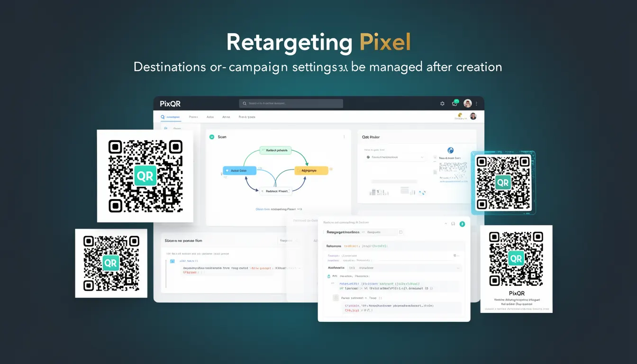The width and height of the screenshot is (637, 364).
Task: Click the blue globe icon in the QR panel
Action: (x=451, y=150)
